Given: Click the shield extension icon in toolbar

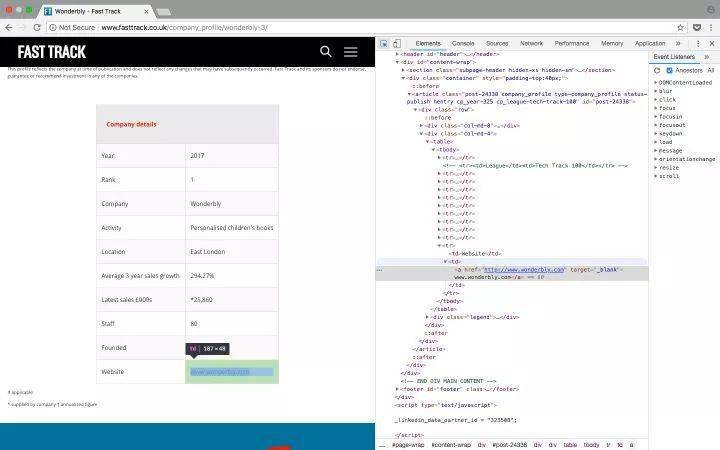Looking at the screenshot, I should click(x=697, y=28).
